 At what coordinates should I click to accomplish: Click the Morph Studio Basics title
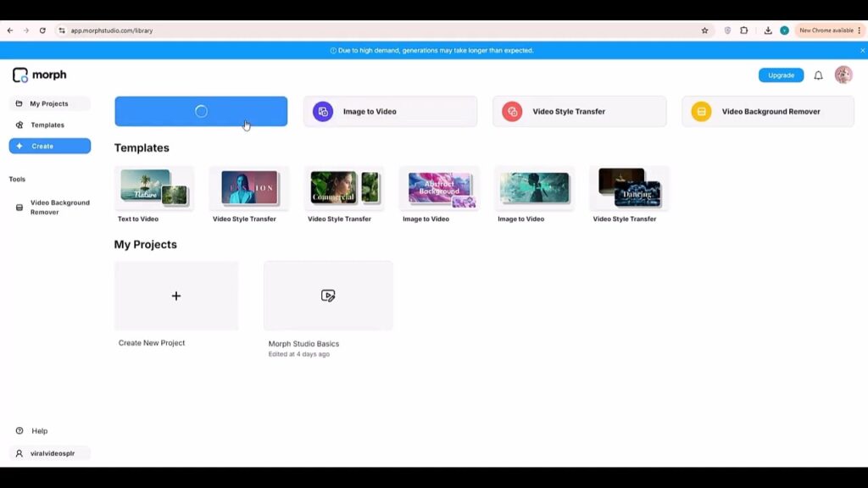(303, 344)
